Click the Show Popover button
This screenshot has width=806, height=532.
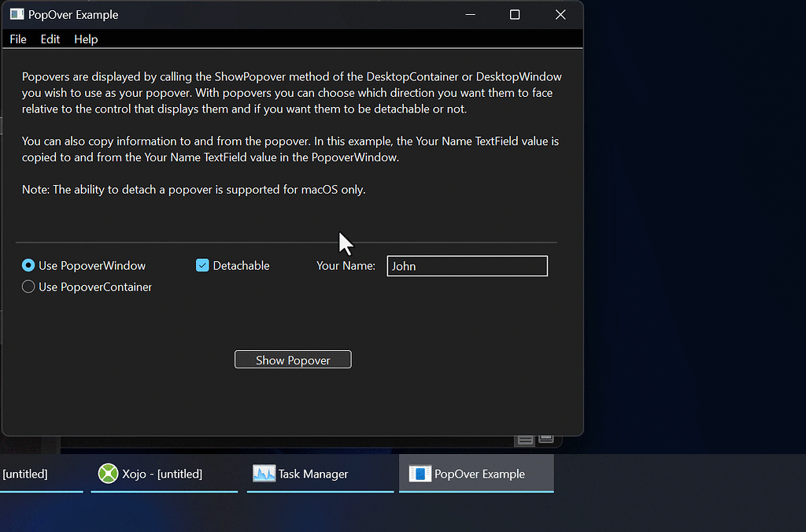tap(292, 359)
